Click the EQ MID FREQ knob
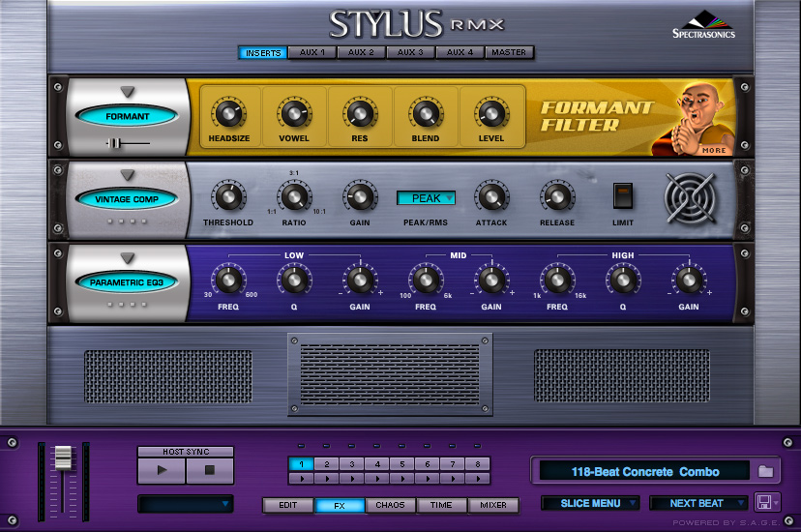The height and width of the screenshot is (532, 801). 426,280
